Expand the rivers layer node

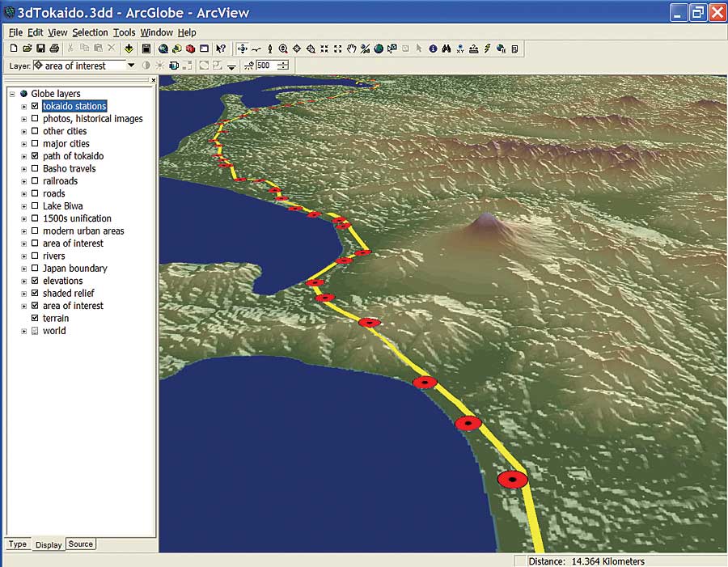click(x=23, y=256)
